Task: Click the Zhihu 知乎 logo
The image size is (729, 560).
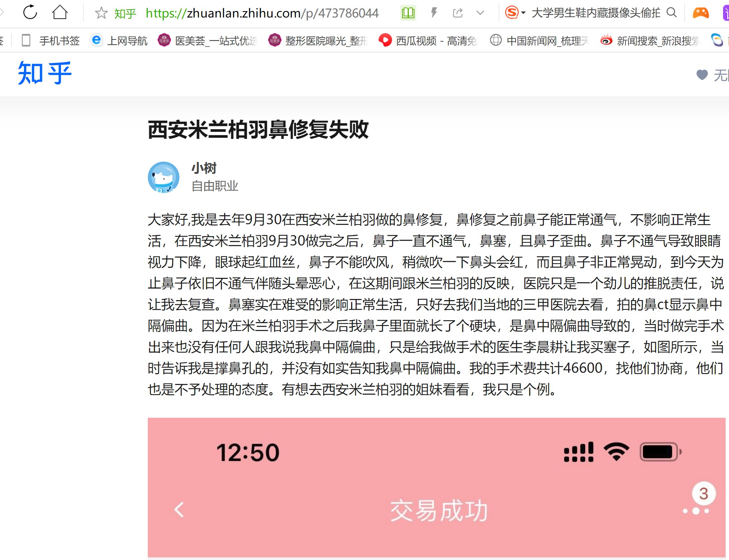Action: coord(45,73)
